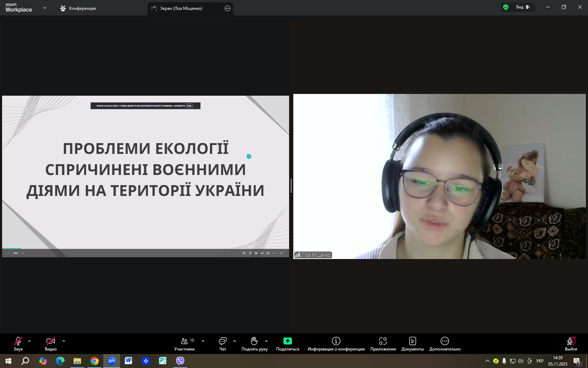Switch keyboard language УКР indicator

coord(540,361)
